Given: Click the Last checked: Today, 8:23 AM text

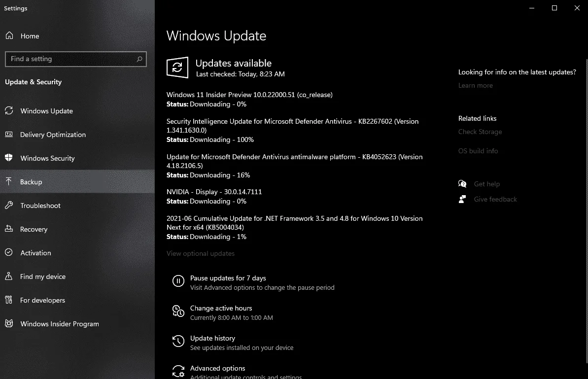Looking at the screenshot, I should (x=241, y=74).
